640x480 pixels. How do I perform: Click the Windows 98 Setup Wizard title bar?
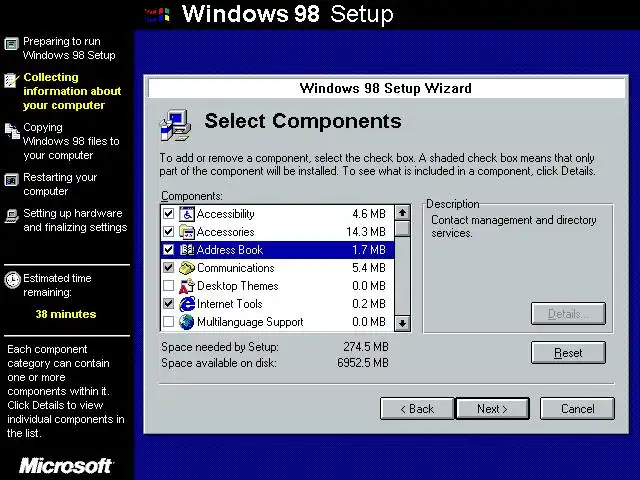(386, 88)
